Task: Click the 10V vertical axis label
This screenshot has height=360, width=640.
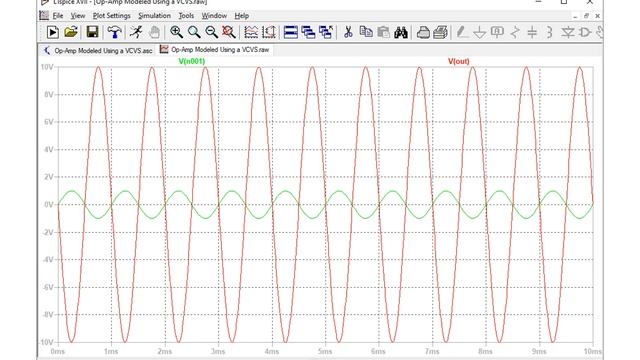Action: pyautogui.click(x=47, y=67)
